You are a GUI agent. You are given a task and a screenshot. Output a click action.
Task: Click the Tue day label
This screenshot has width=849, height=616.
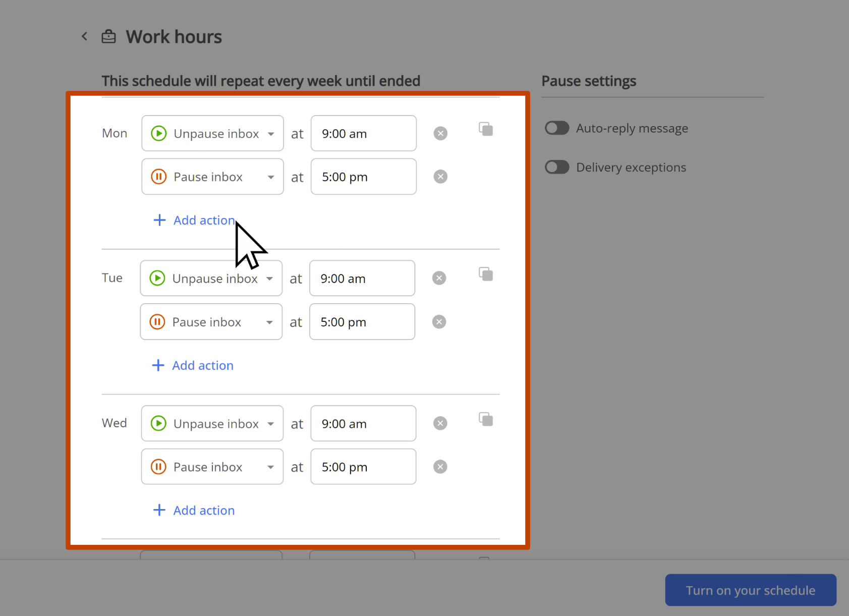[x=112, y=278]
